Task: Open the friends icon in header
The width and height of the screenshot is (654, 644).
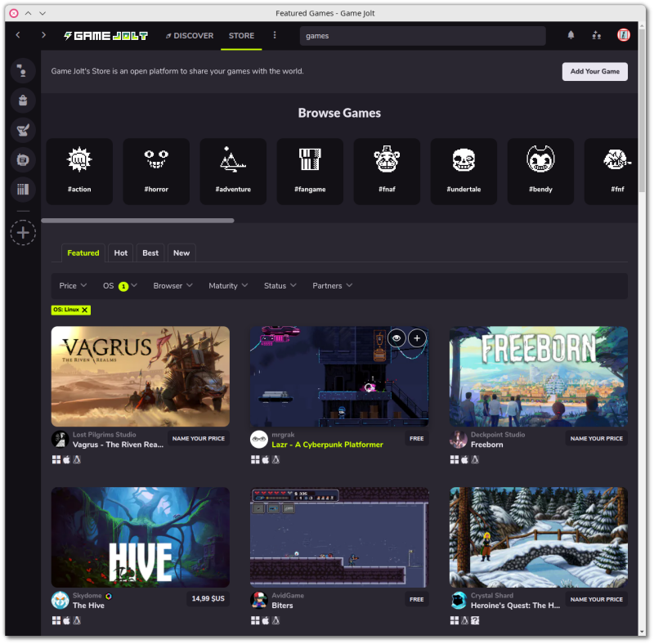Action: (x=597, y=35)
